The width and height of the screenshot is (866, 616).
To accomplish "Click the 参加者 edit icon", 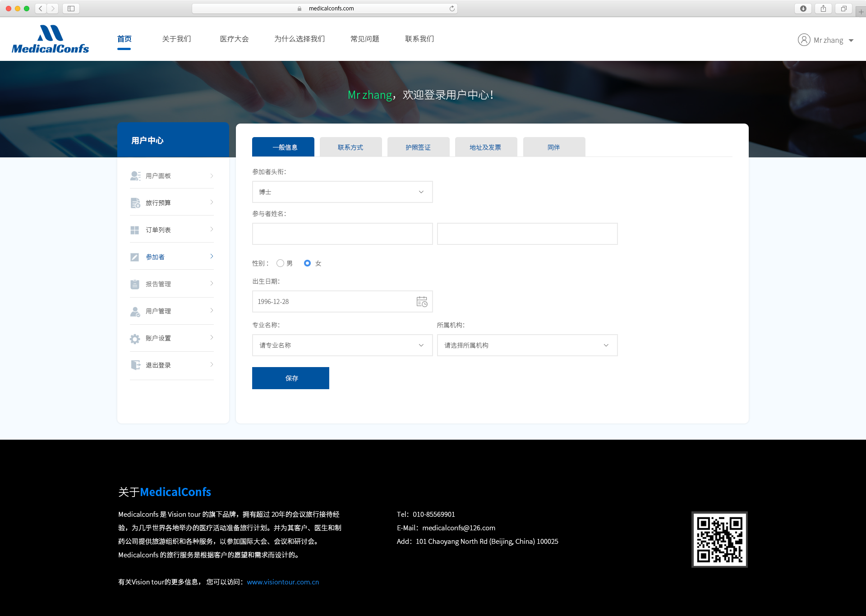I will 134,257.
